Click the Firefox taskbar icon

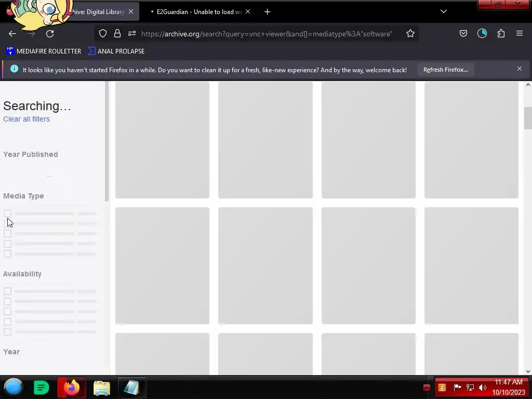click(x=72, y=388)
